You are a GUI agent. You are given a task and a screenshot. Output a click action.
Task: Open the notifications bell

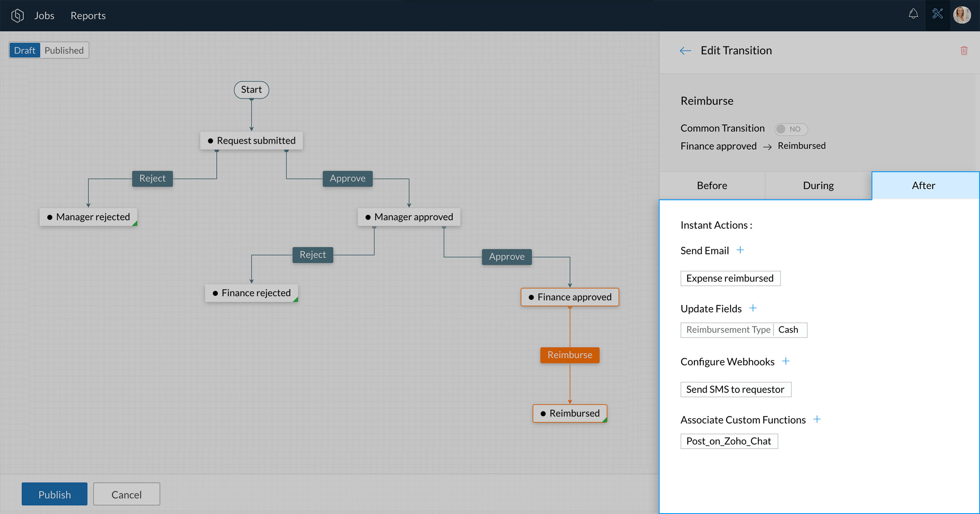(x=913, y=14)
